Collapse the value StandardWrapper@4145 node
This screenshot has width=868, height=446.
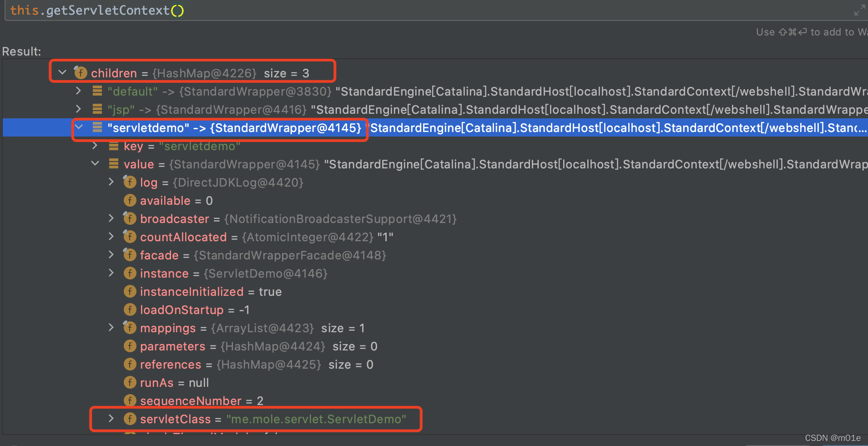(x=96, y=163)
